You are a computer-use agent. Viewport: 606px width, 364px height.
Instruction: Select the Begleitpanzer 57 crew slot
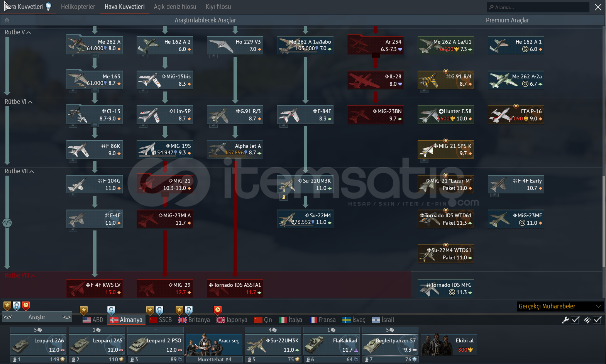[390, 345]
